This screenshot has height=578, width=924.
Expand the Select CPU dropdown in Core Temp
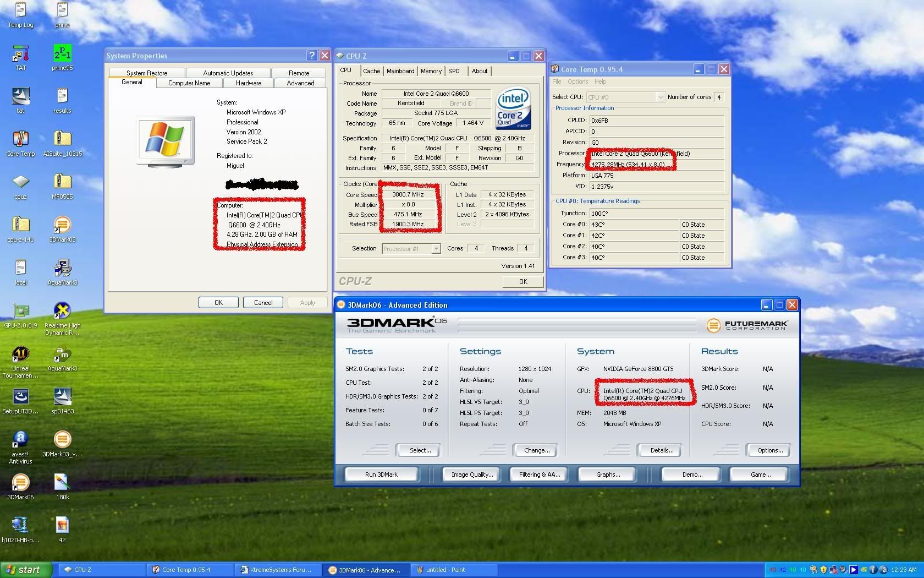660,97
